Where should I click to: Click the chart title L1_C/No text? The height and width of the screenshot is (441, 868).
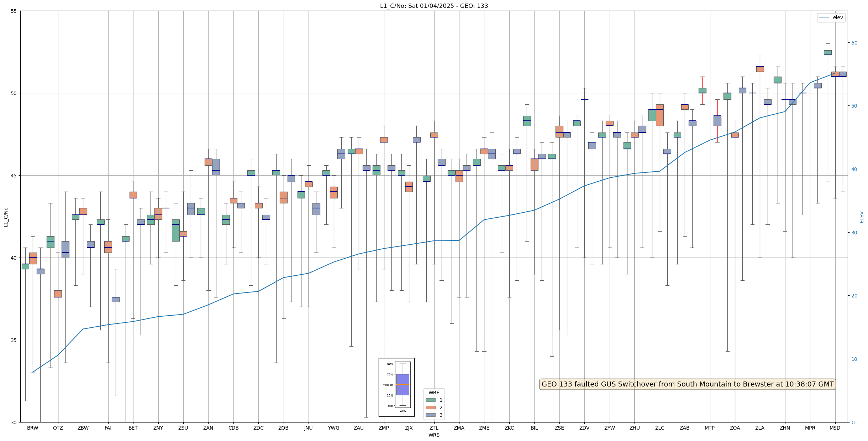click(434, 6)
